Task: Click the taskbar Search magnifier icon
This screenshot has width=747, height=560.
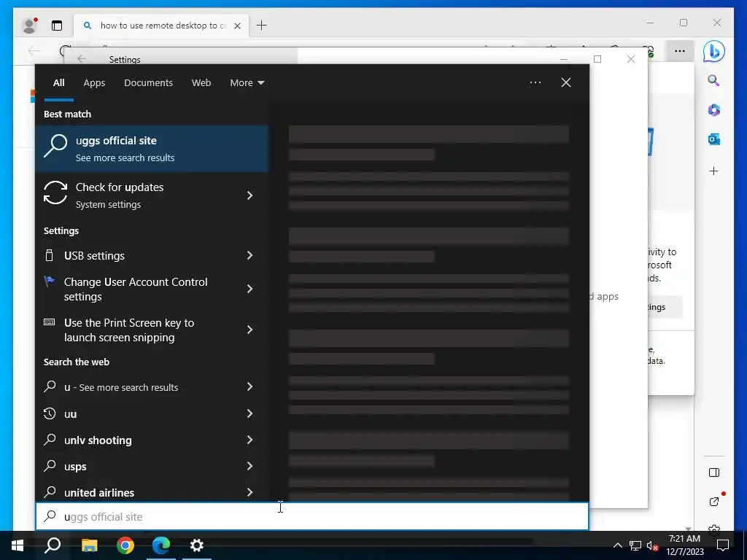Action: click(x=53, y=545)
